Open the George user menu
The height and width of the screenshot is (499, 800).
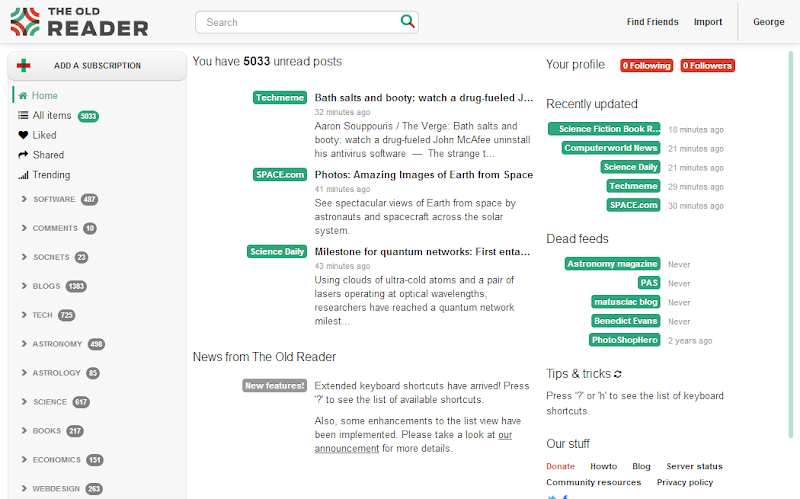coord(768,22)
